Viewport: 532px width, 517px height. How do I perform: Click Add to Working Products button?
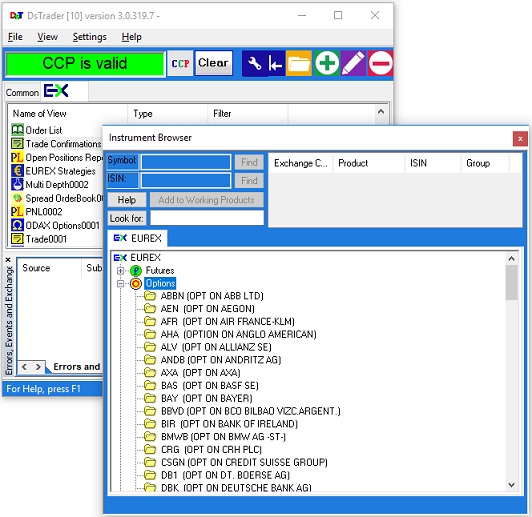[x=207, y=200]
